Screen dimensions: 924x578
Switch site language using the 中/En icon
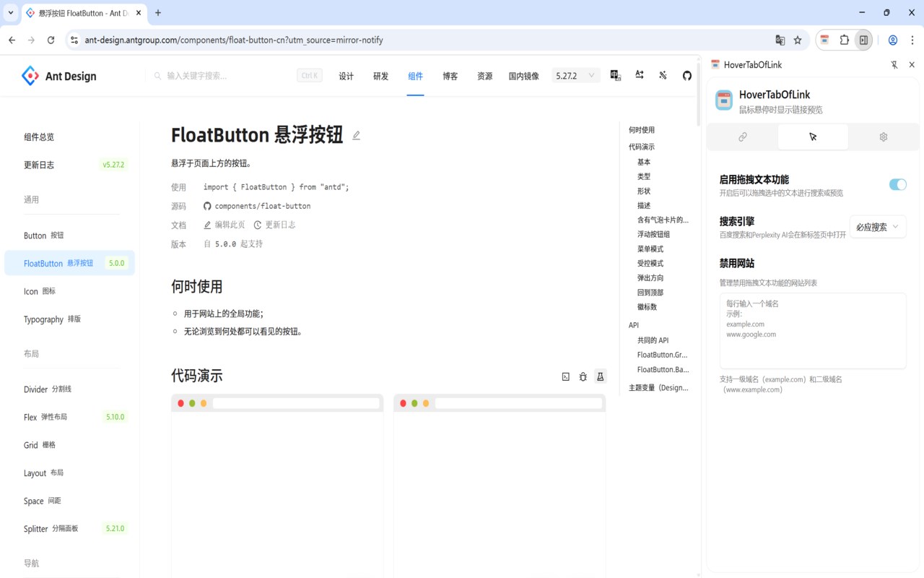pyautogui.click(x=616, y=76)
